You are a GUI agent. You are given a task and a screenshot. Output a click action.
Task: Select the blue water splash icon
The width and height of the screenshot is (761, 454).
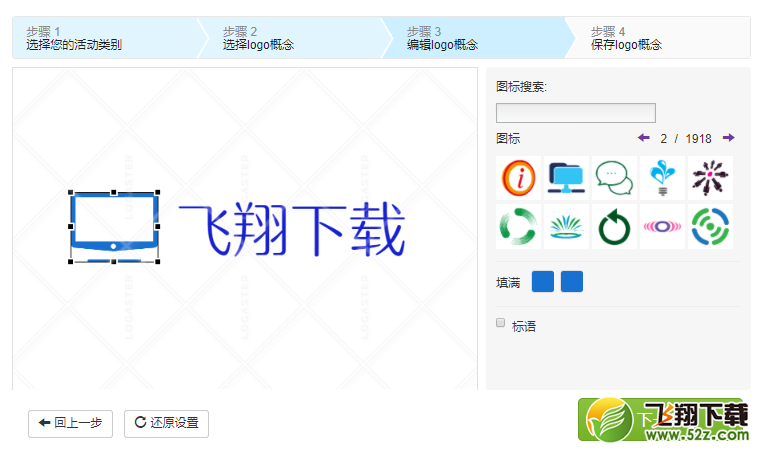[662, 178]
